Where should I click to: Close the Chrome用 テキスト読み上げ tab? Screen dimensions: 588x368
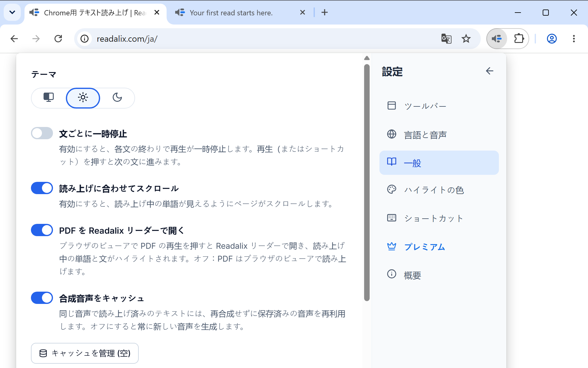(x=157, y=13)
